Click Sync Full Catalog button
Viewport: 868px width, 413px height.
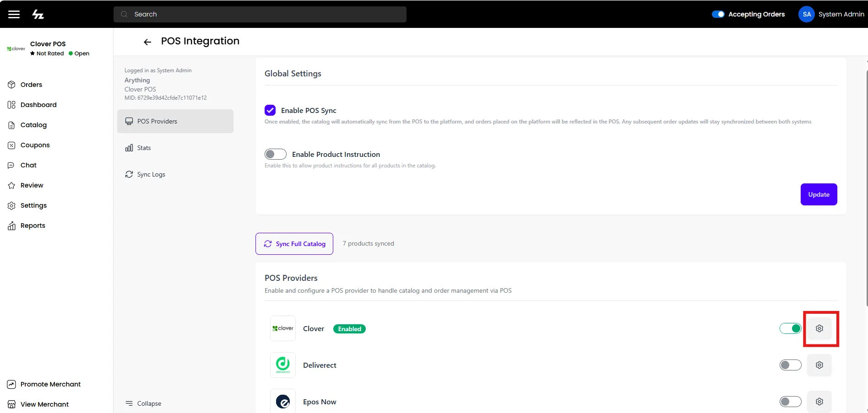tap(294, 244)
